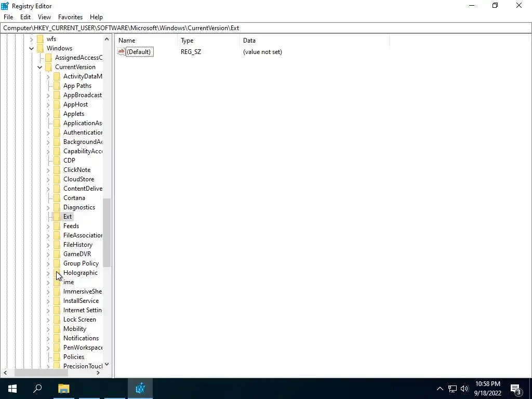Click the AssignedAccessC folder icon

pyautogui.click(x=48, y=58)
